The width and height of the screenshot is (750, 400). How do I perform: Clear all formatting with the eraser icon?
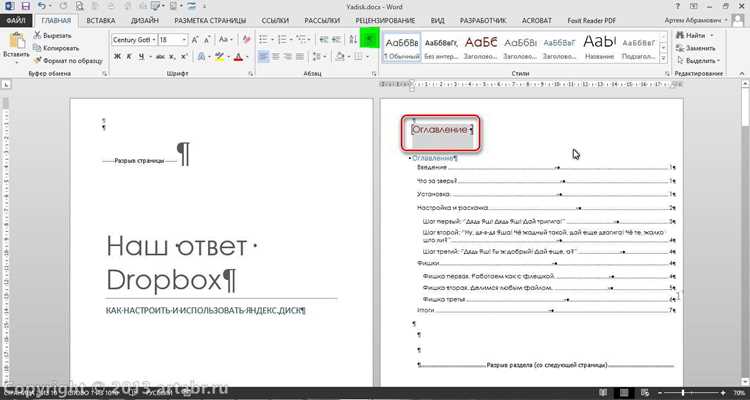[x=246, y=40]
